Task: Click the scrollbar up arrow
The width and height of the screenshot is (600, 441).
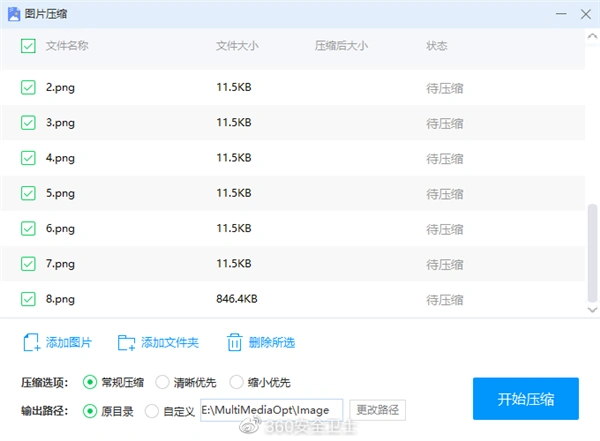Action: coord(592,36)
